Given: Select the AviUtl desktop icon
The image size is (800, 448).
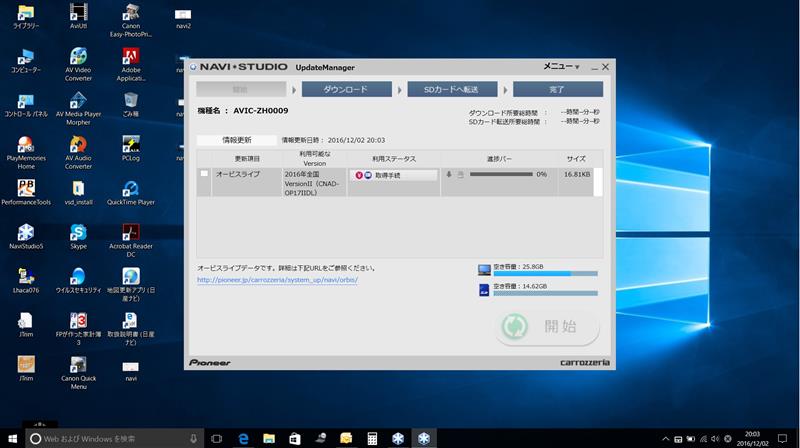Looking at the screenshot, I should click(78, 16).
